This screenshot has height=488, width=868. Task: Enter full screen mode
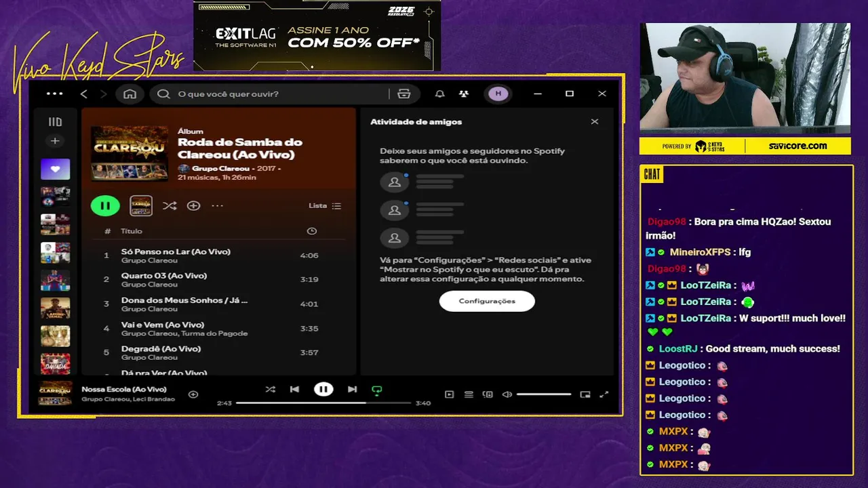(604, 394)
